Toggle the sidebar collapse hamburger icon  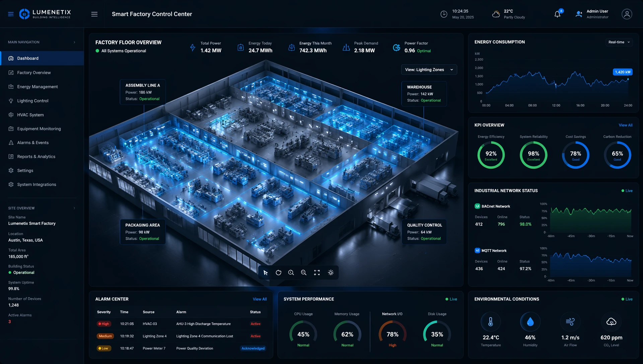point(94,14)
